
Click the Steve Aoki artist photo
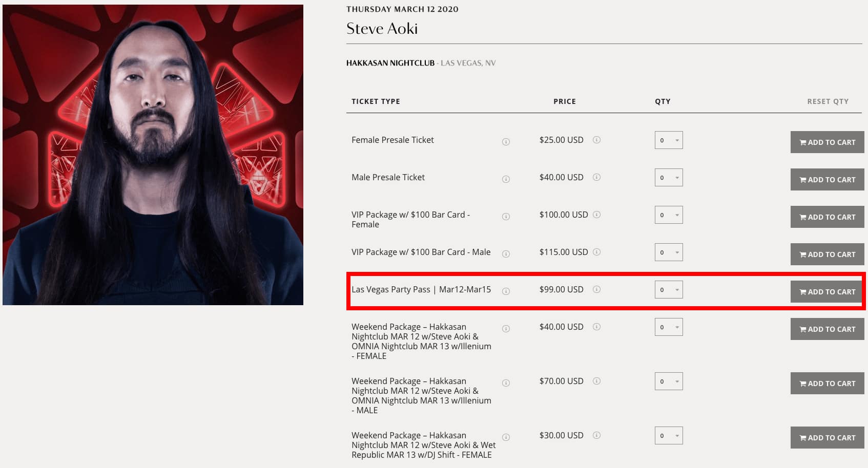153,155
